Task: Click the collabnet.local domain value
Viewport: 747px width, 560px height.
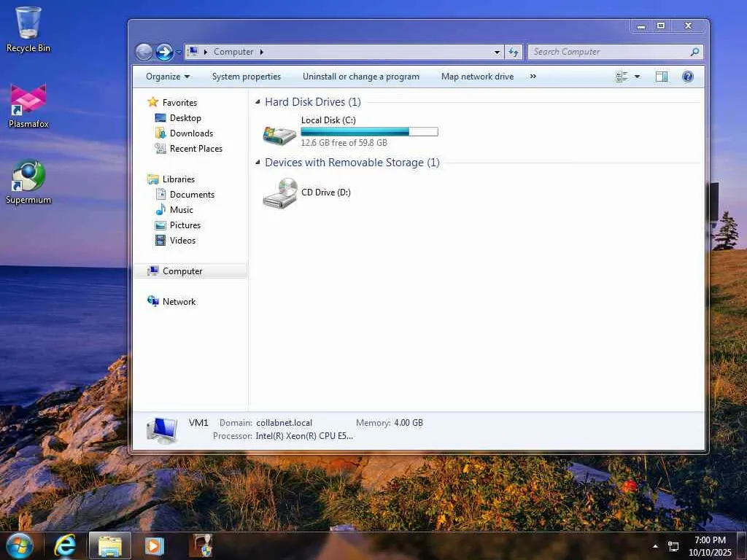Action: [284, 423]
